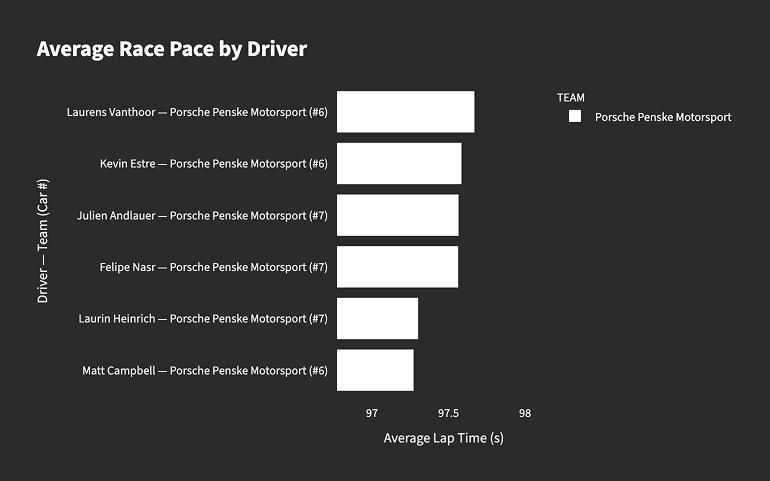Click Laurens Vanthoor's lap time bar
Image resolution: width=770 pixels, height=481 pixels.
point(405,112)
